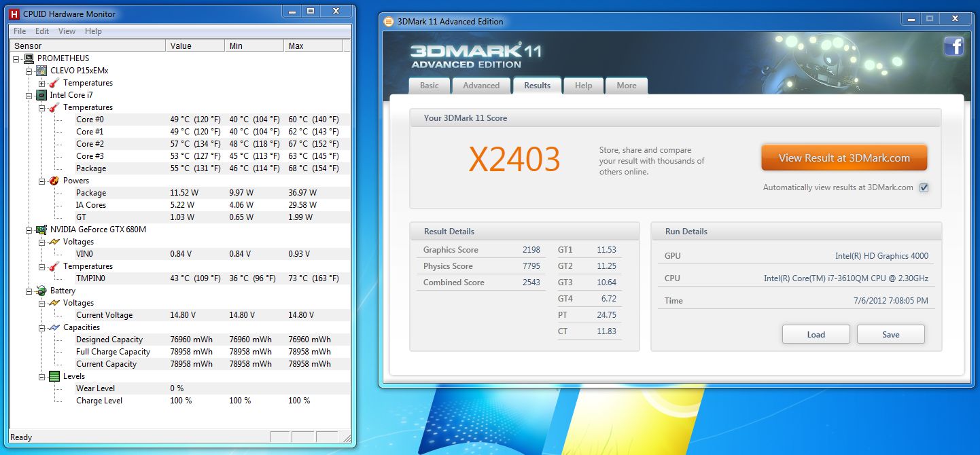
Task: Collapse the Battery node
Action: click(x=29, y=291)
